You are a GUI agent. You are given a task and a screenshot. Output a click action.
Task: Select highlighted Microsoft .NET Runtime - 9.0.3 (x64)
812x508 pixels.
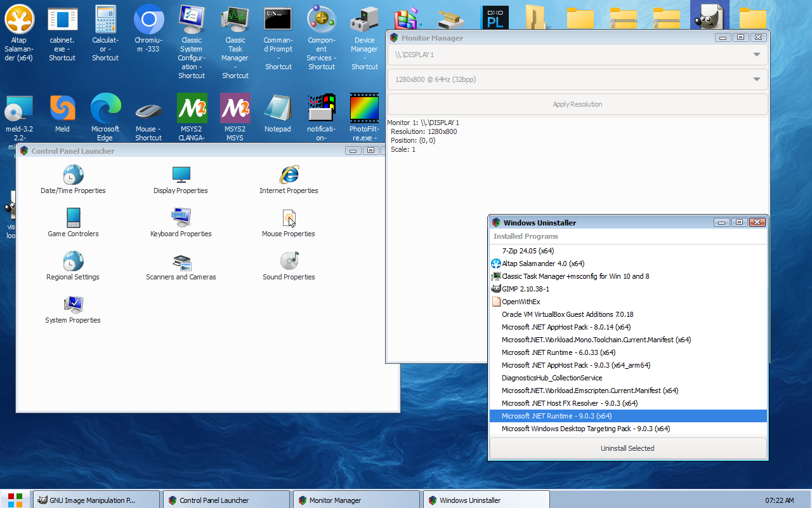pyautogui.click(x=628, y=416)
